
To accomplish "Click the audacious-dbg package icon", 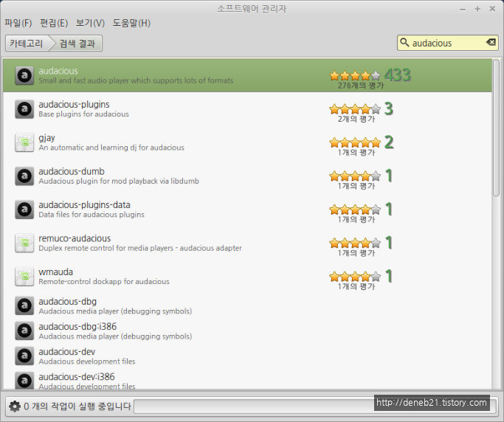I will tap(24, 306).
